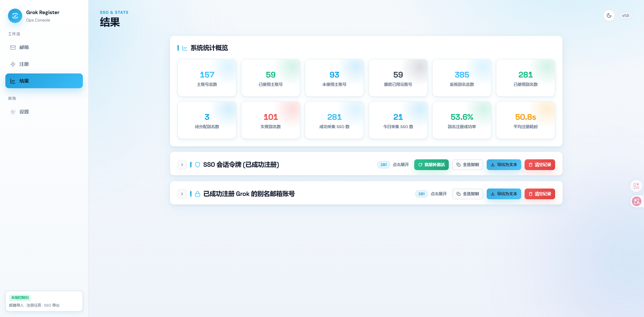644x317 pixels.
Task: Click 点击展开 in the SSO 会话令牌 row
Action: pos(401,165)
